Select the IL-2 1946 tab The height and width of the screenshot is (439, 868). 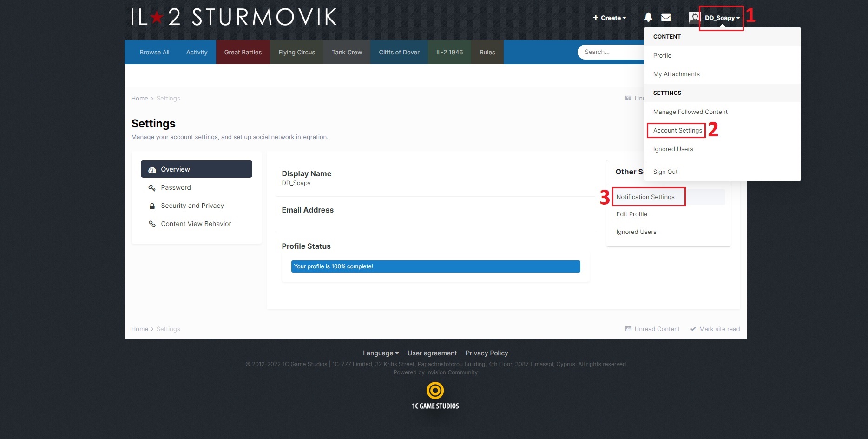[449, 52]
